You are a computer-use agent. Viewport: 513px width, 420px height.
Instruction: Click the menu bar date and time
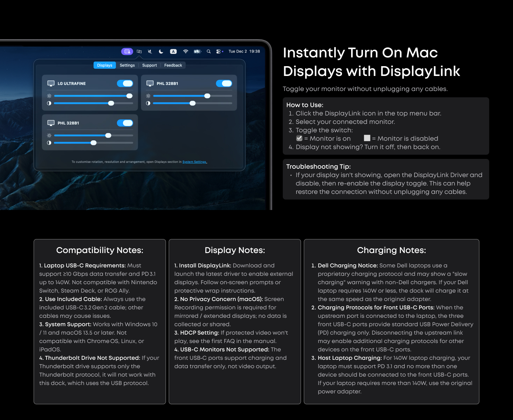pos(244,51)
